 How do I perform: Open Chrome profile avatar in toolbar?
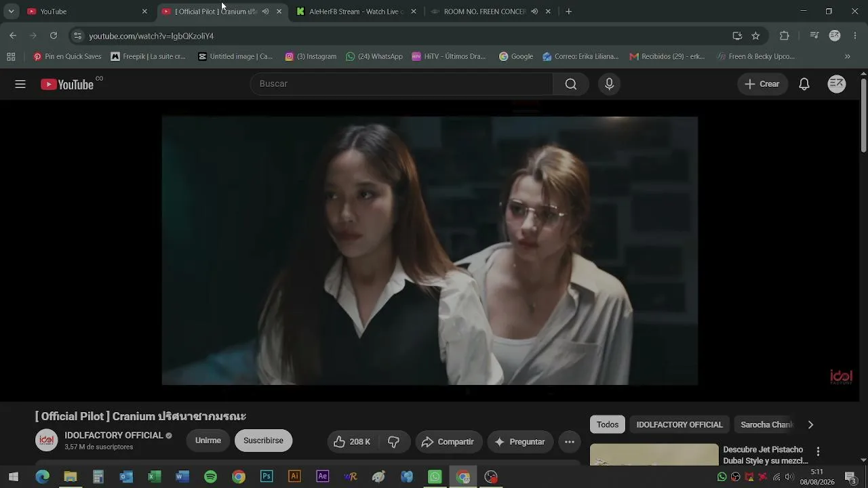(835, 36)
